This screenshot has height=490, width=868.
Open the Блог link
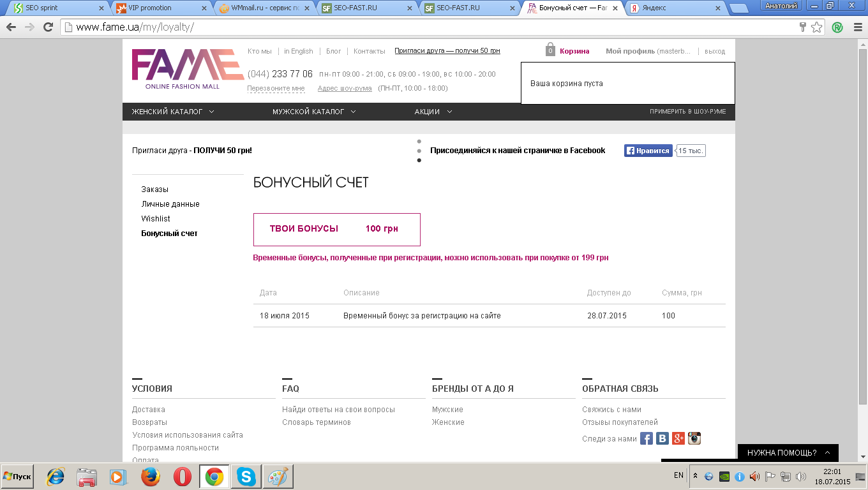[334, 51]
